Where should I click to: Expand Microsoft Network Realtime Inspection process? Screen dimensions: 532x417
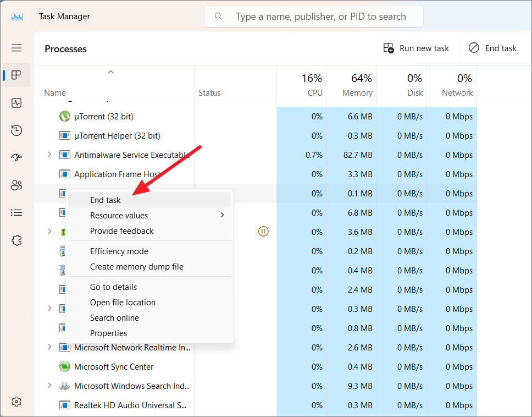point(49,347)
